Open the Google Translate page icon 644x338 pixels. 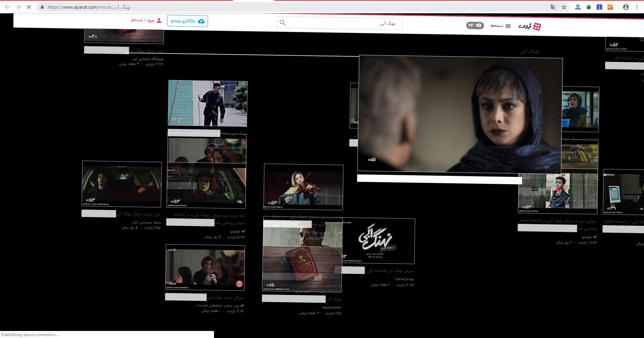[x=553, y=7]
